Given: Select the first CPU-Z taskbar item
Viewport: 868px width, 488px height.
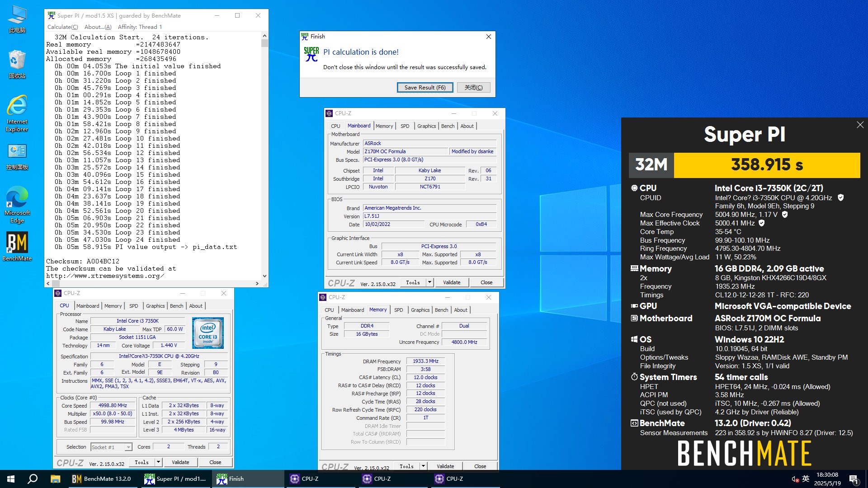Looking at the screenshot, I should coord(320,479).
